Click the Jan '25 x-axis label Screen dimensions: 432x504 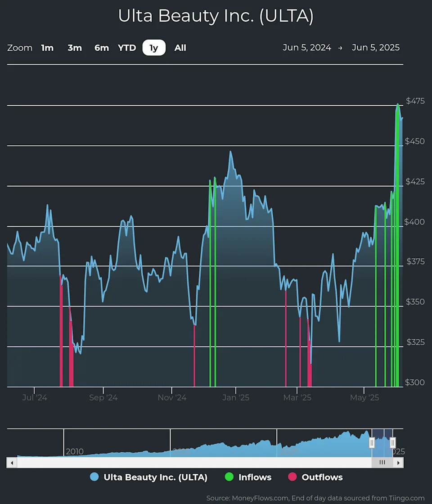(x=236, y=398)
